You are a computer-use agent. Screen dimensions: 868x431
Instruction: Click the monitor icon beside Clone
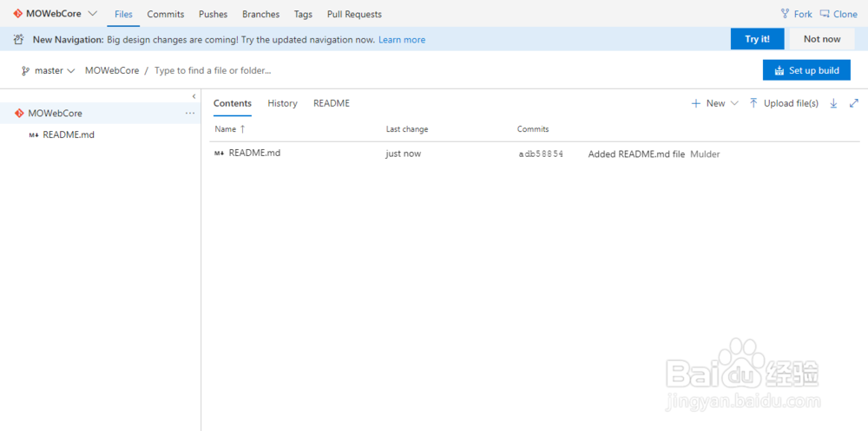coord(825,15)
